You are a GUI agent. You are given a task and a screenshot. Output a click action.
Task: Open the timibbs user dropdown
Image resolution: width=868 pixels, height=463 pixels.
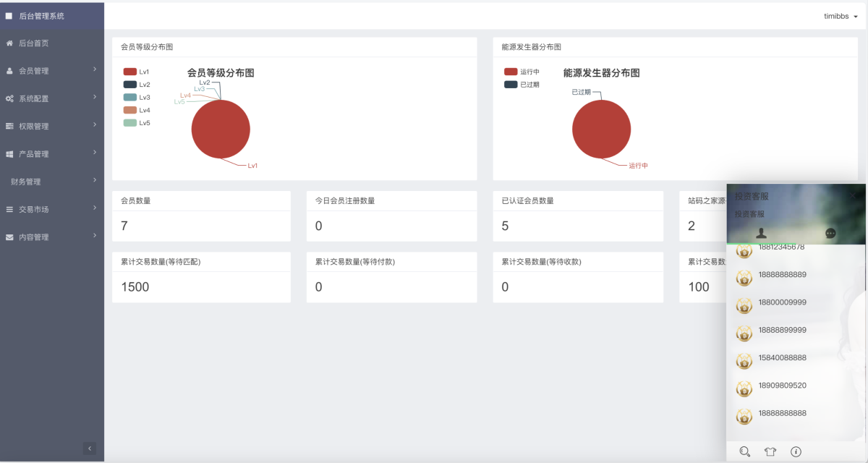click(x=841, y=16)
